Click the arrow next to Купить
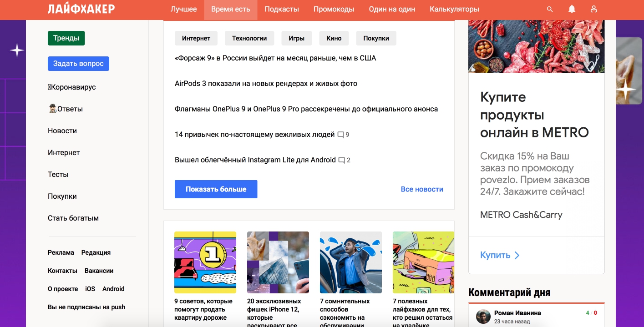The height and width of the screenshot is (327, 644). 517,255
